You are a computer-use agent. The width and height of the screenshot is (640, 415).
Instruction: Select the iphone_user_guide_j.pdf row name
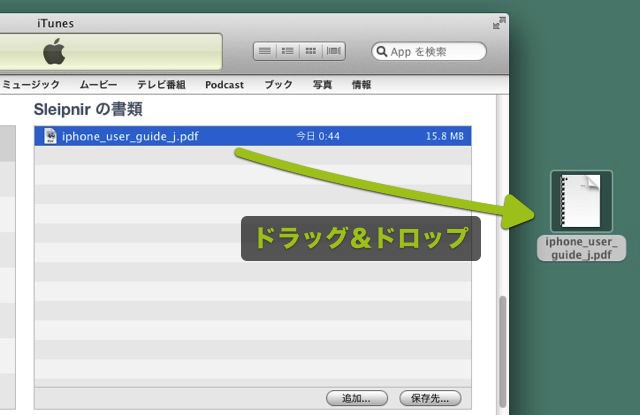click(x=130, y=136)
